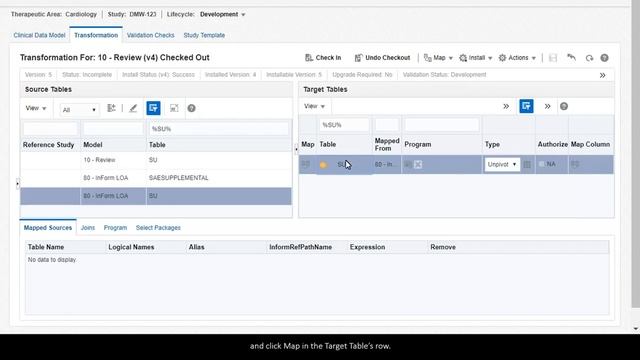This screenshot has height=360, width=640.
Task: Click the X remove program icon in SU row
Action: [418, 164]
